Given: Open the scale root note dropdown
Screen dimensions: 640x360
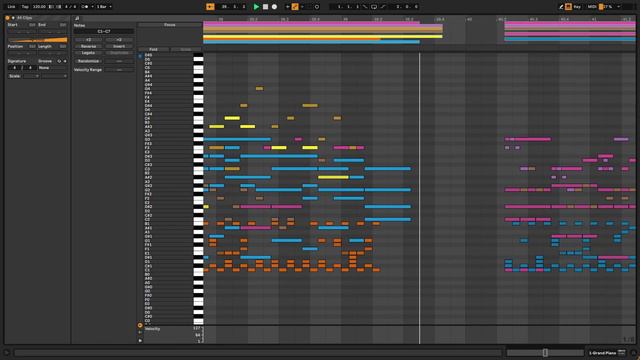Looking at the screenshot, I should click(31, 76).
